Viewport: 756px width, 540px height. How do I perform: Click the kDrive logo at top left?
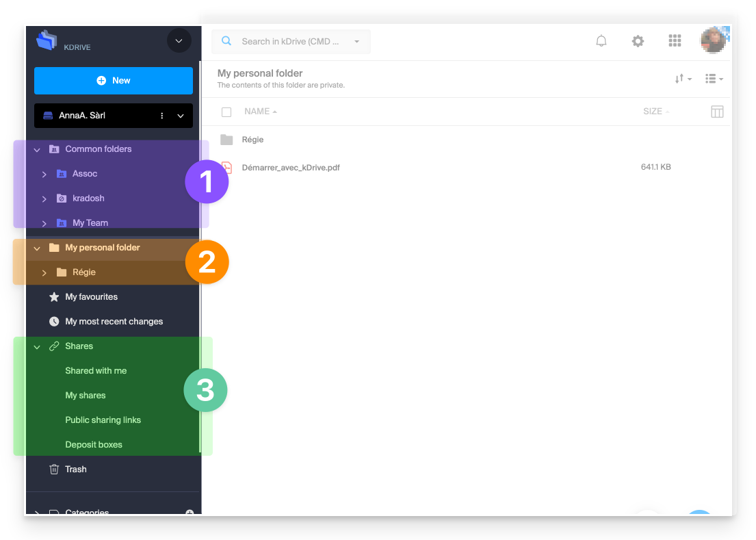[47, 40]
